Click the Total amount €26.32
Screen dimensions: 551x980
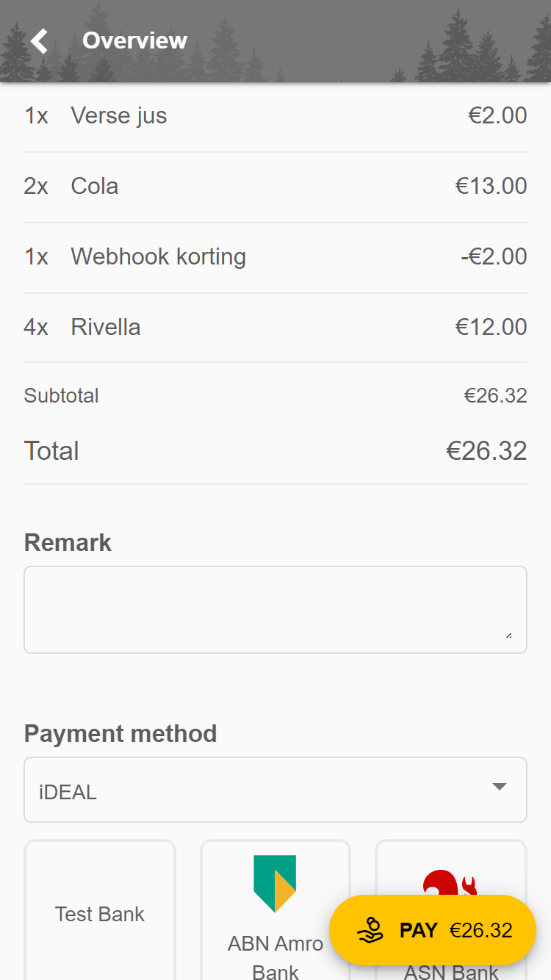tap(486, 451)
